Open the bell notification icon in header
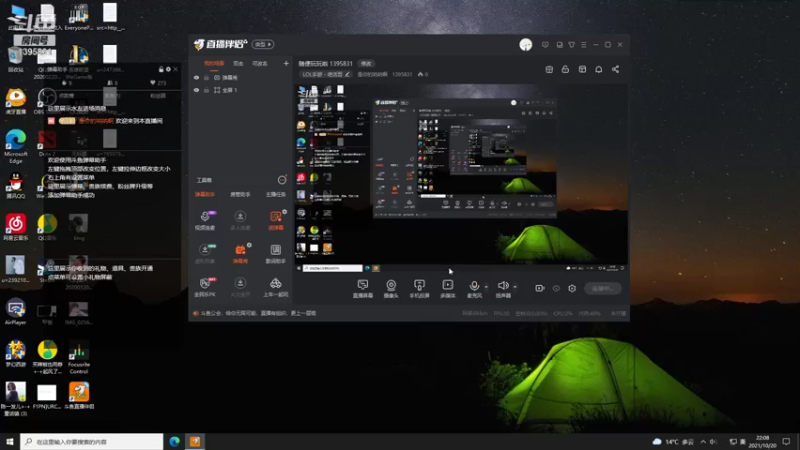Viewport: 800px width, 450px height. [598, 69]
